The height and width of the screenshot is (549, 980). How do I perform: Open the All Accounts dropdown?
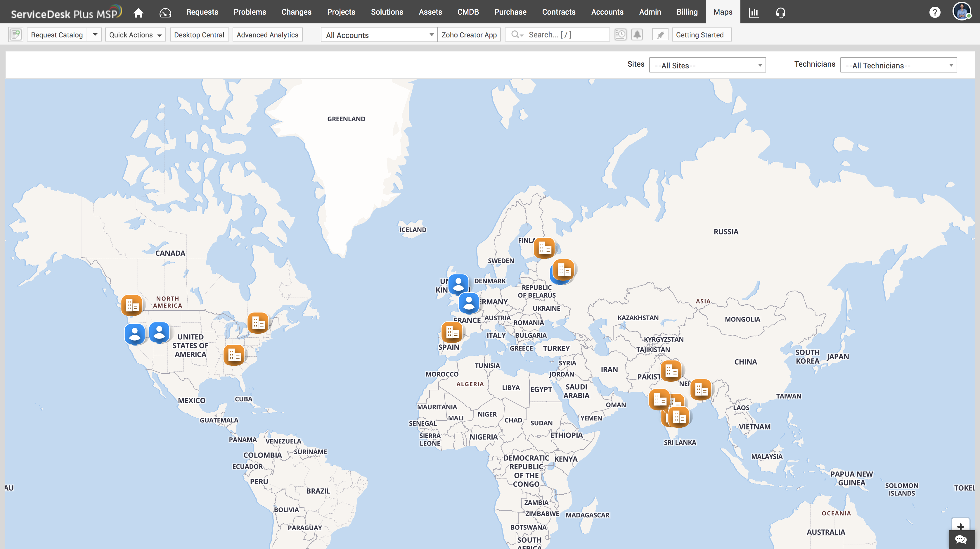[379, 35]
